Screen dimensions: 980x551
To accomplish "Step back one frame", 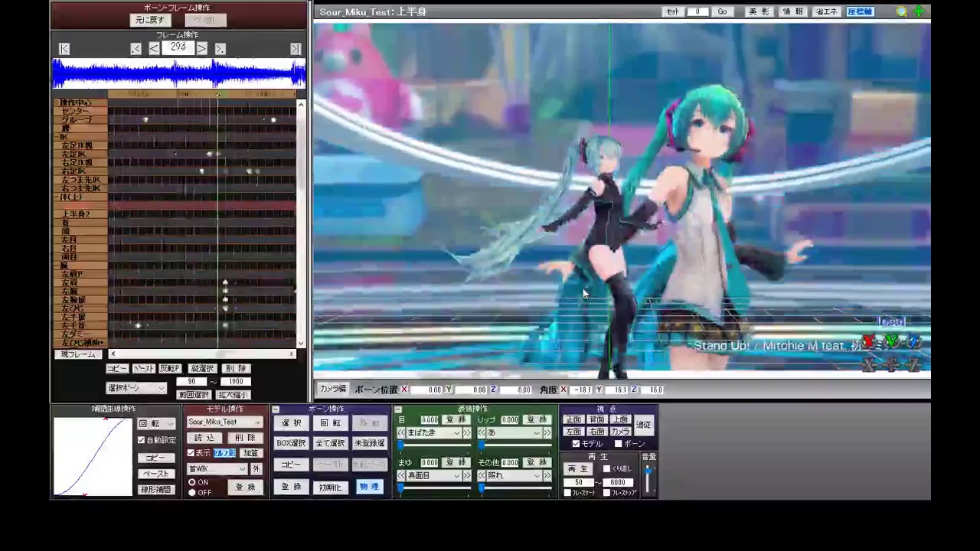I will [154, 49].
